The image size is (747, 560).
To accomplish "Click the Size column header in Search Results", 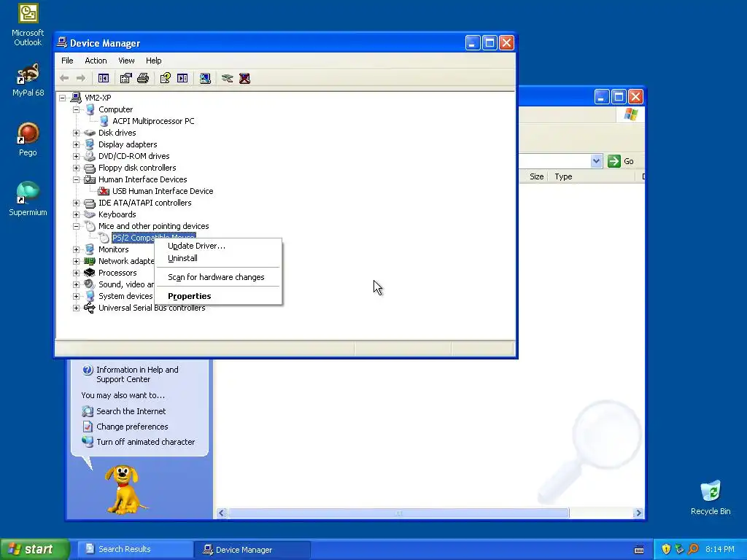I will coord(536,176).
